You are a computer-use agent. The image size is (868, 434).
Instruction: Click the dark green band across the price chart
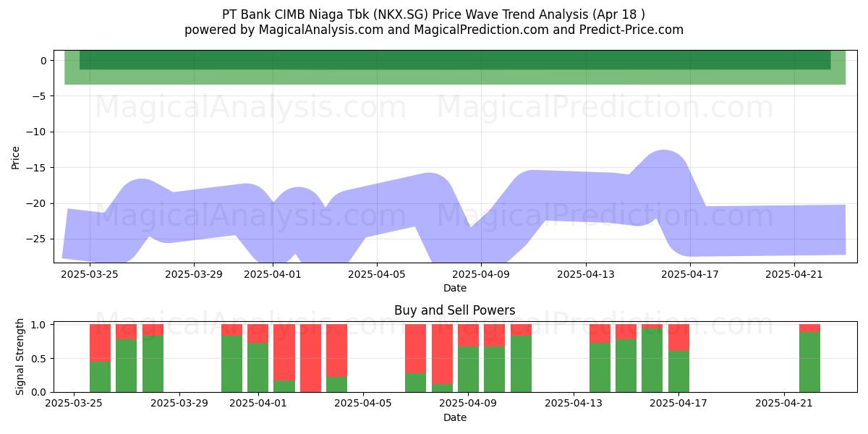coord(455,60)
